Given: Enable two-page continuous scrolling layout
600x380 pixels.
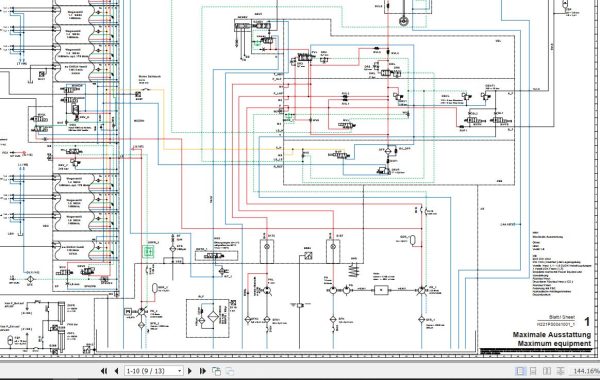Looking at the screenshot, I should click(x=561, y=371).
